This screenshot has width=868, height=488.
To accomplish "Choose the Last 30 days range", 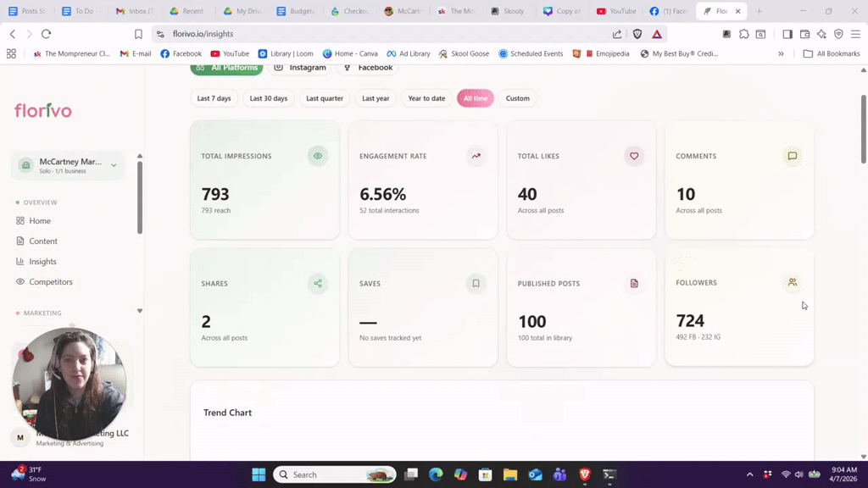I will [x=269, y=98].
